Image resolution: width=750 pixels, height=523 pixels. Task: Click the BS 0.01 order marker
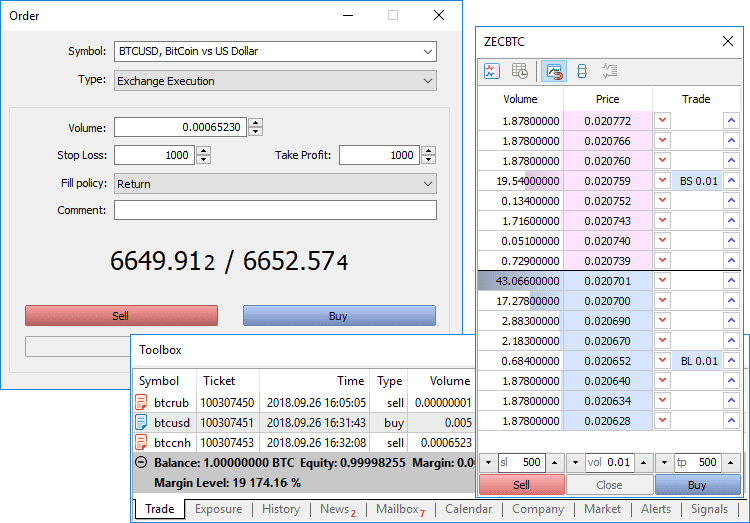[698, 181]
